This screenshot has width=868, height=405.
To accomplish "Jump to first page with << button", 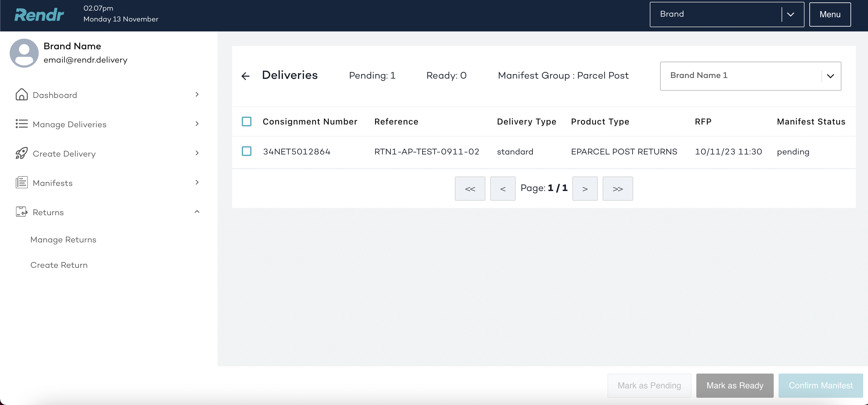I will [470, 189].
